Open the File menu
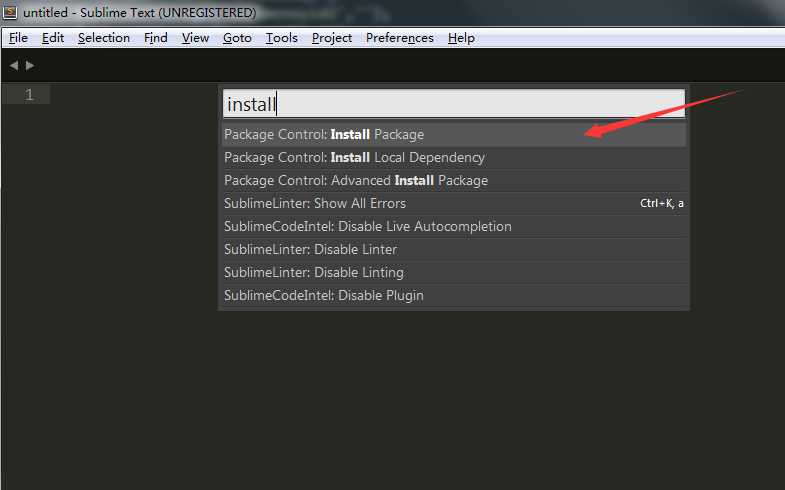This screenshot has width=785, height=490. (18, 38)
